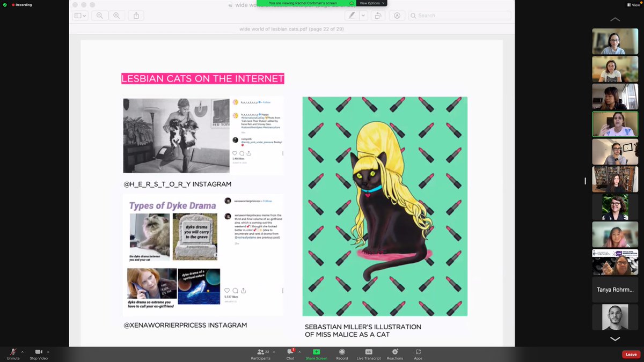
Task: Click the green Share Screen button
Action: 316,354
